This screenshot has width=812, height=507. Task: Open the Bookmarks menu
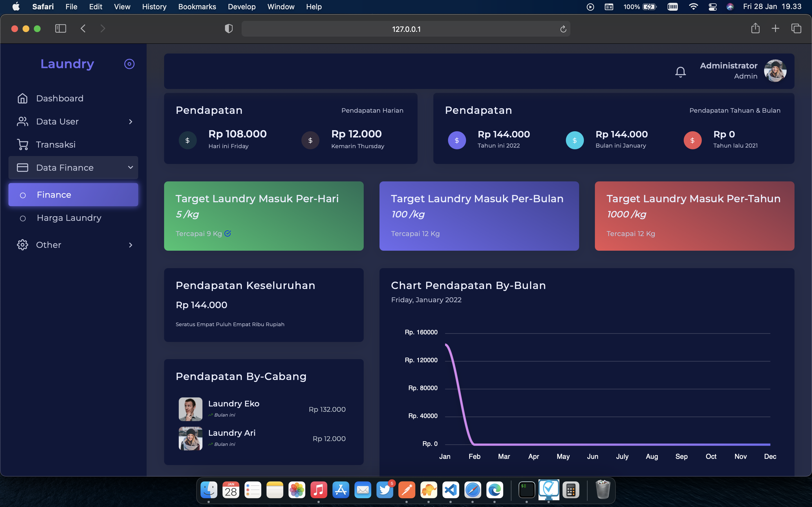(x=197, y=7)
